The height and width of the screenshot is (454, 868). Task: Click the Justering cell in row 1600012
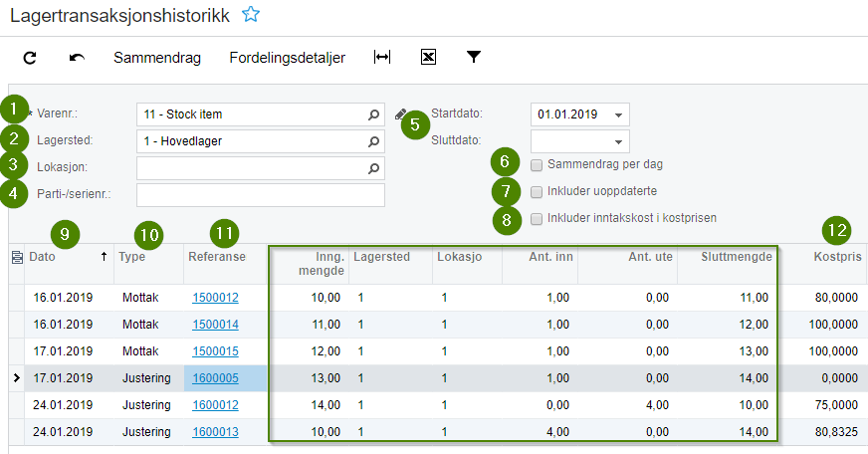coord(149,405)
